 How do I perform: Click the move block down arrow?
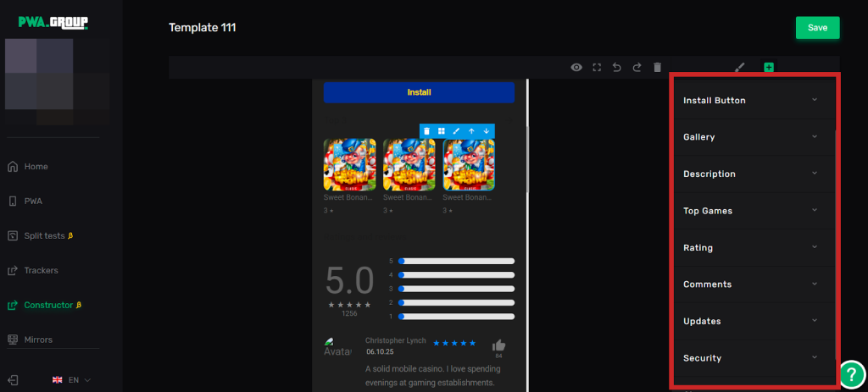pyautogui.click(x=486, y=131)
